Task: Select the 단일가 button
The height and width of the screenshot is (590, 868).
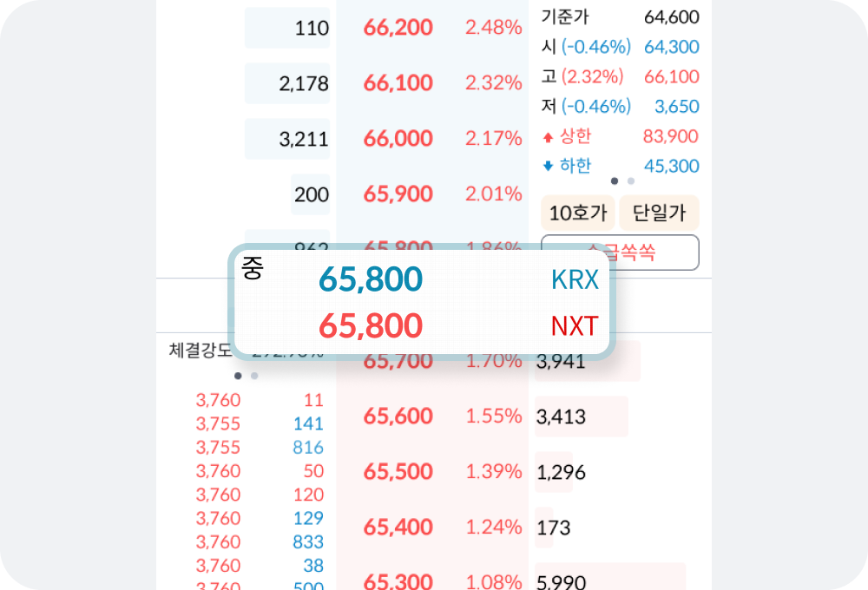Action: [659, 213]
